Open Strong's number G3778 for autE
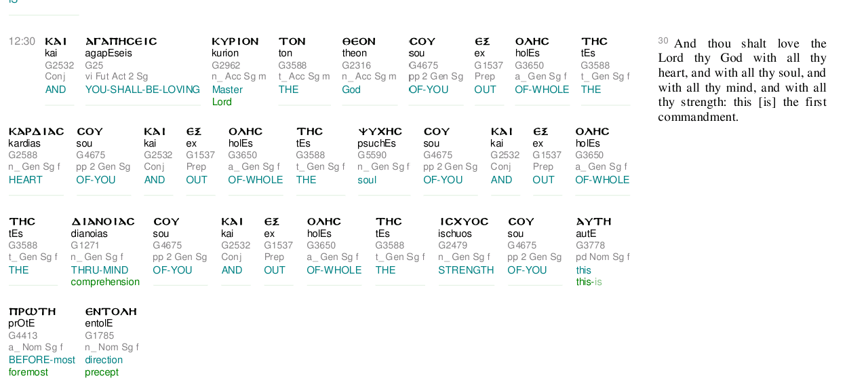Viewport: 868px width, 389px height. point(590,245)
